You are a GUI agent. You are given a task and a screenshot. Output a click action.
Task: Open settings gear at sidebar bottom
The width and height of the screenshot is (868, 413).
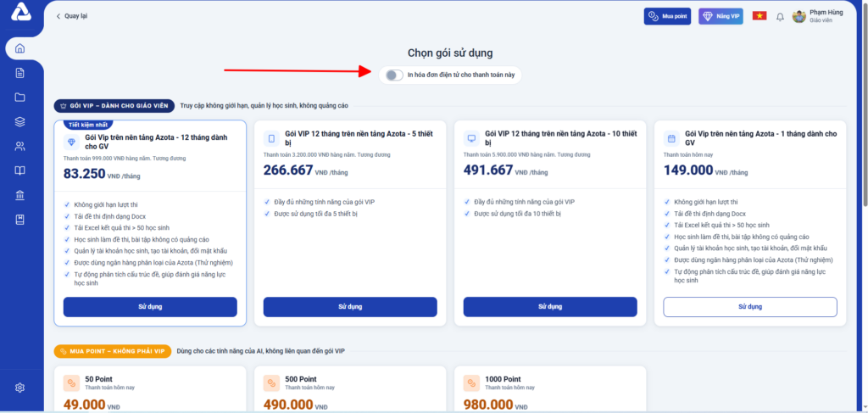20,388
